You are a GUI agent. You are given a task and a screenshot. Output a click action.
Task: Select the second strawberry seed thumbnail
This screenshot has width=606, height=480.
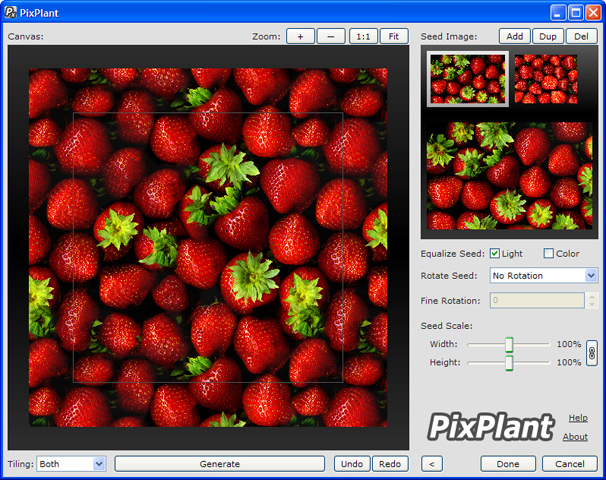545,79
